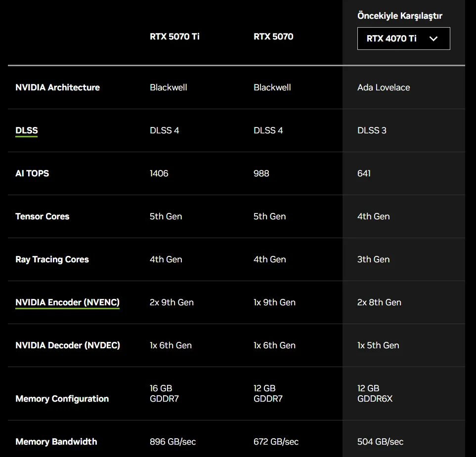Select the 1x 5th Gen decoder cell
Screen dimensions: 476x457
click(x=378, y=345)
